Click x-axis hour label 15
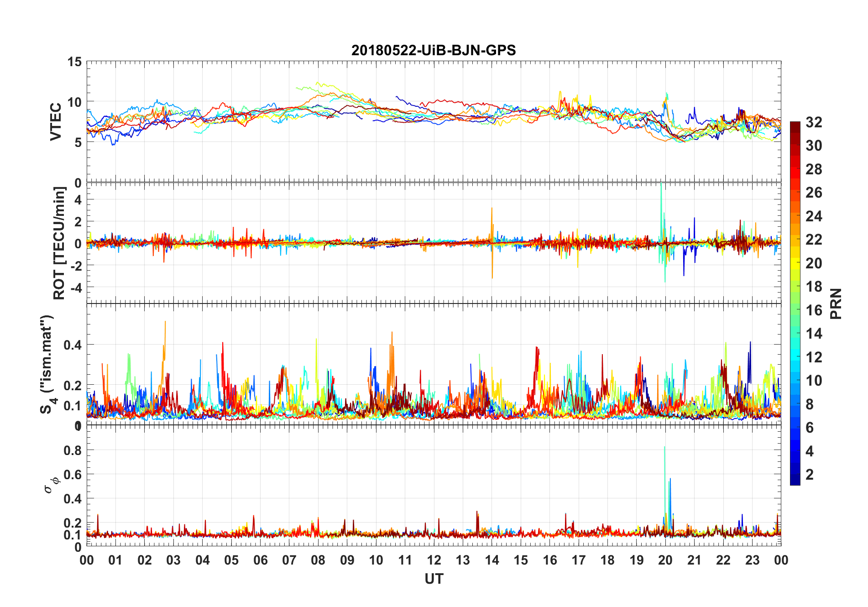The height and width of the screenshot is (607, 868). coord(521,560)
